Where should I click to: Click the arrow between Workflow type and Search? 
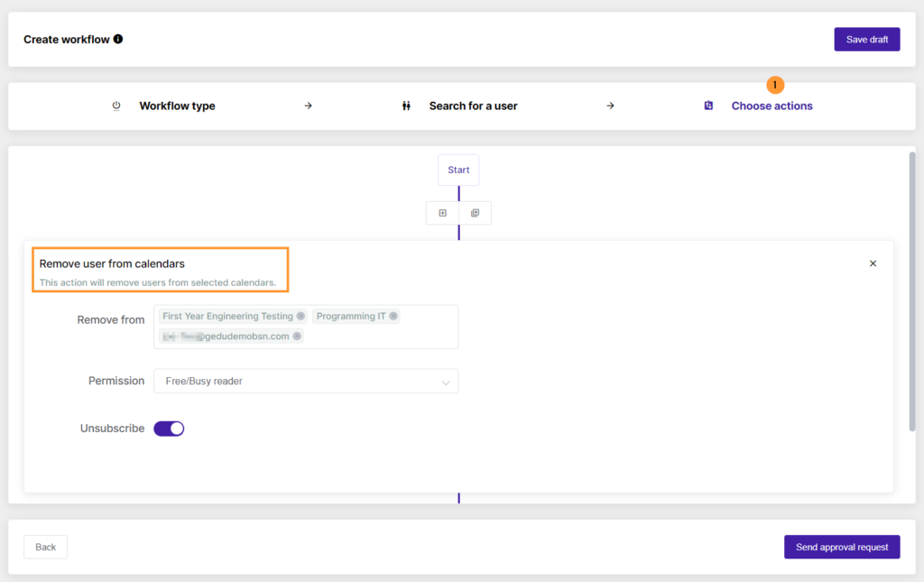click(x=308, y=106)
